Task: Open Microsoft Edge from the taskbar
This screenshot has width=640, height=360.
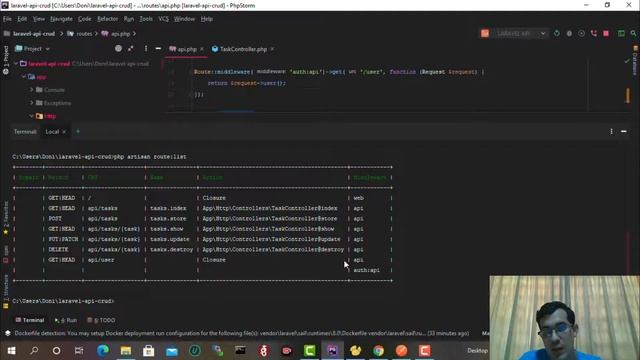Action: point(103,351)
